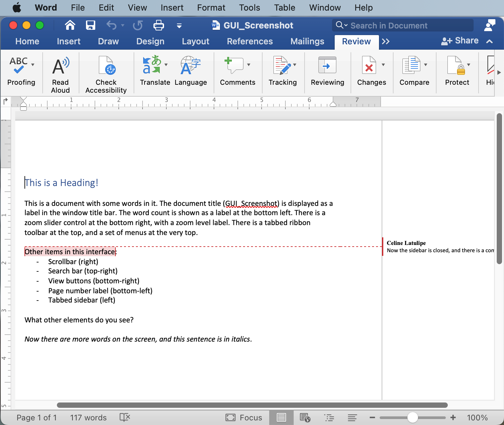Expand the Proofing dropdown arrow
The image size is (504, 425).
(x=33, y=65)
